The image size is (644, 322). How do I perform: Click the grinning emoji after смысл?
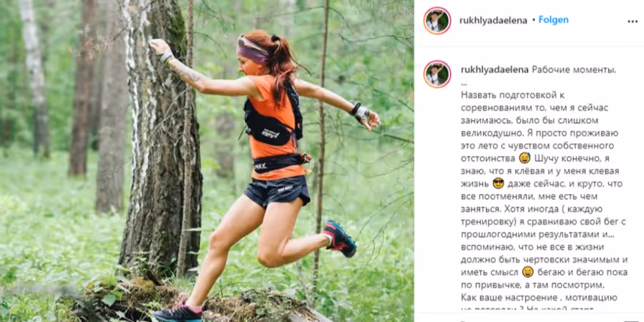(x=528, y=272)
